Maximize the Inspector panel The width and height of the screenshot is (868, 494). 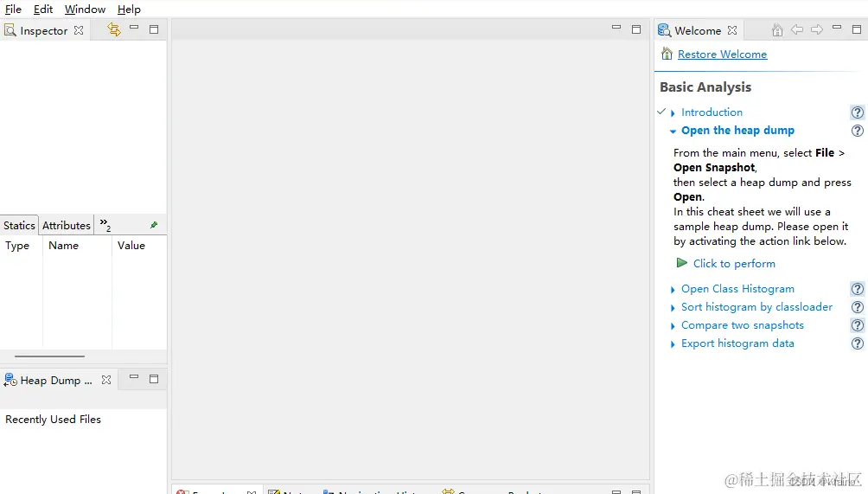154,29
